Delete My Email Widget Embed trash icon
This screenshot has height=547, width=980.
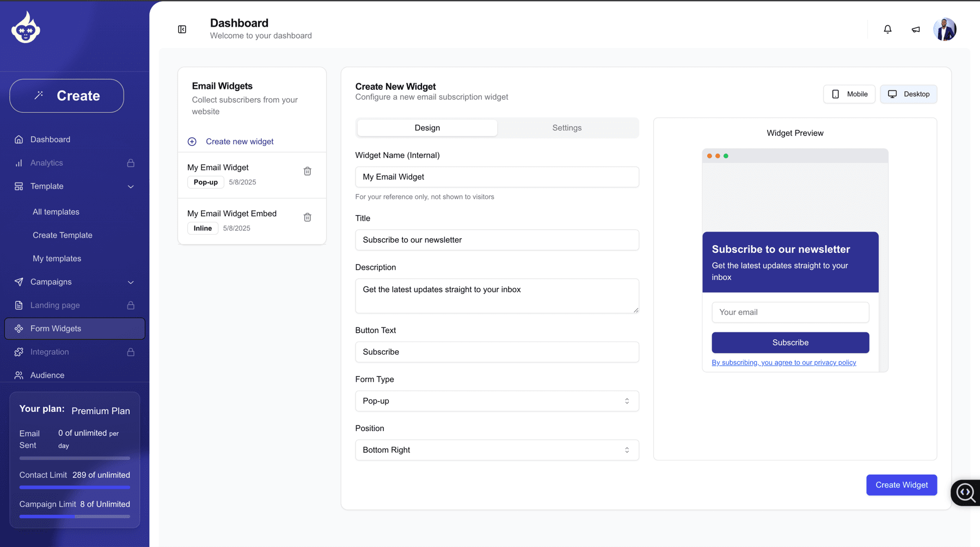point(308,217)
